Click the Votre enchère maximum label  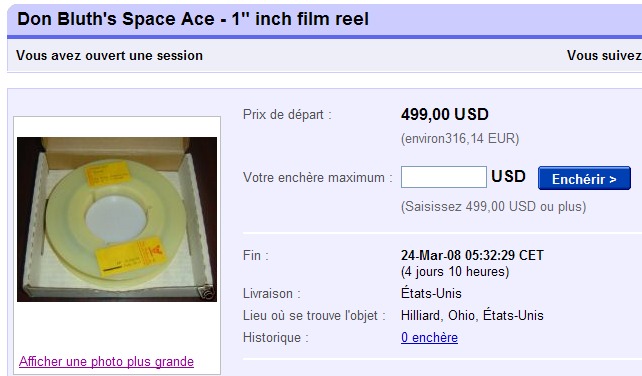pos(318,177)
